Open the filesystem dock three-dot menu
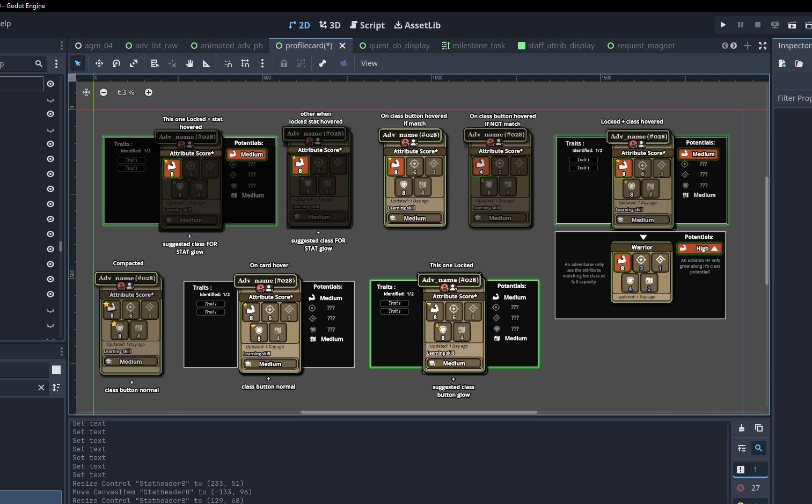Viewport: 812px width, 504px height. click(62, 351)
